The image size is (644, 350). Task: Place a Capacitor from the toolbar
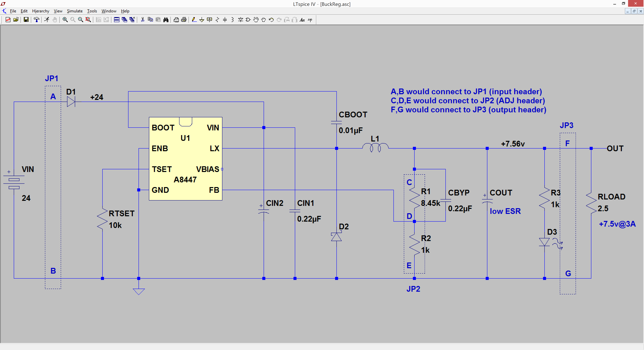225,20
